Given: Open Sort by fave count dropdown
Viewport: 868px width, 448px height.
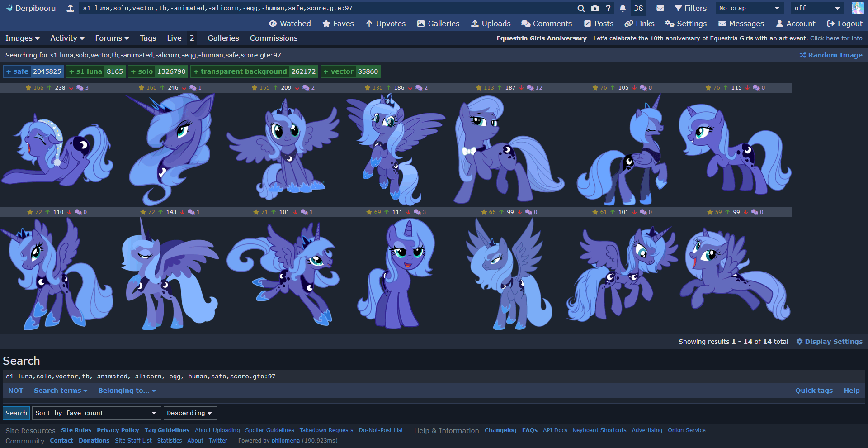Looking at the screenshot, I should pos(96,413).
